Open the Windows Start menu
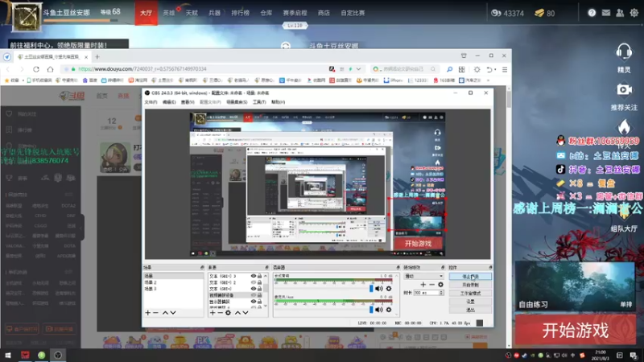 [8, 355]
